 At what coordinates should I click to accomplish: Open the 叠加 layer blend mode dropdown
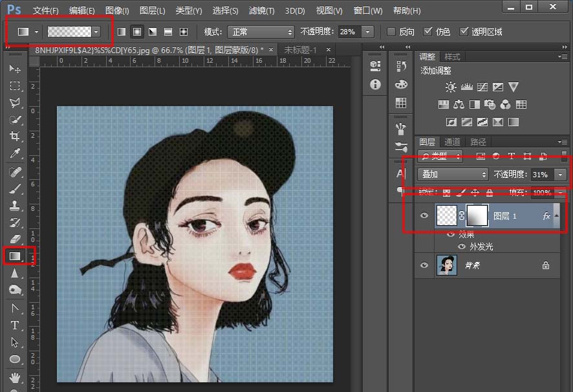453,175
